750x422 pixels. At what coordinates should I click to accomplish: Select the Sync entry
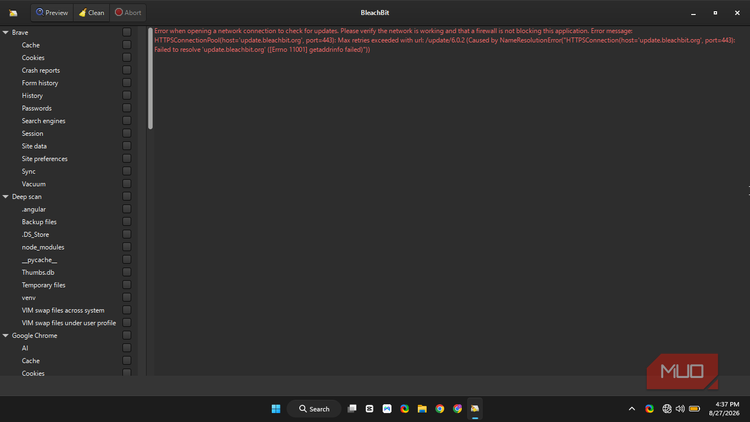[x=28, y=171]
